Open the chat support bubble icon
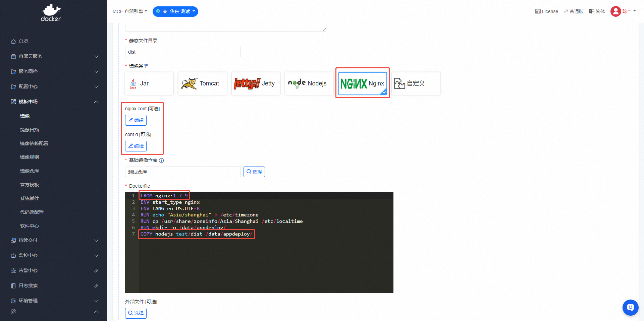The image size is (644, 321). pyautogui.click(x=630, y=307)
